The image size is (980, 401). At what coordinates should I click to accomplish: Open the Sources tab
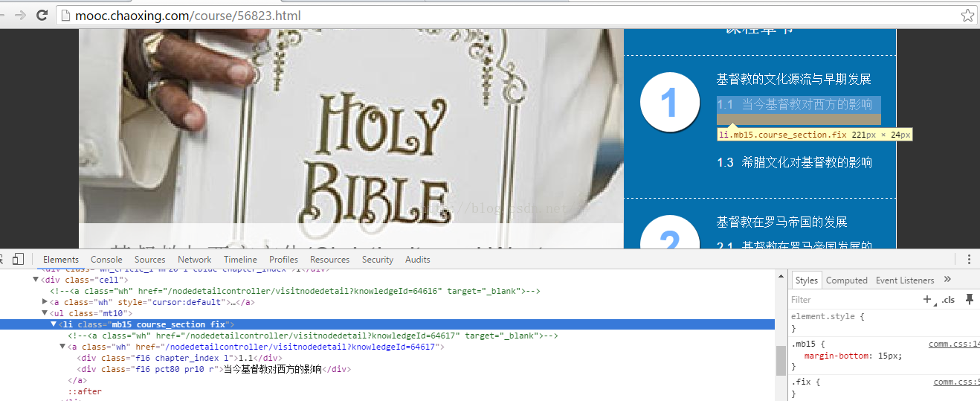149,260
